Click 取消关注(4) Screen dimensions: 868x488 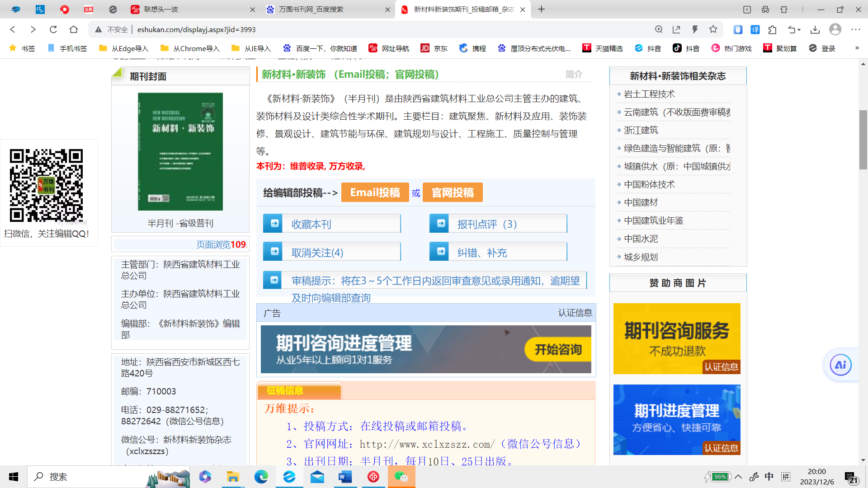[317, 252]
